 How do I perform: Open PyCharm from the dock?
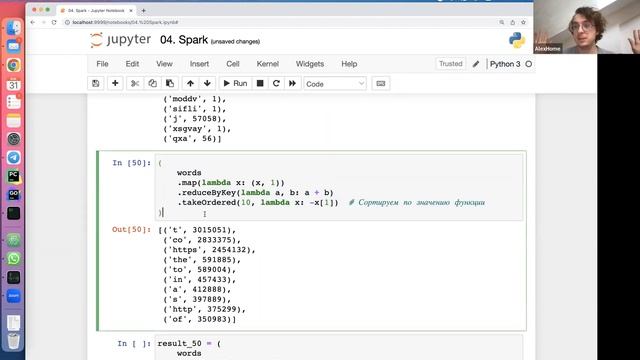(13, 176)
